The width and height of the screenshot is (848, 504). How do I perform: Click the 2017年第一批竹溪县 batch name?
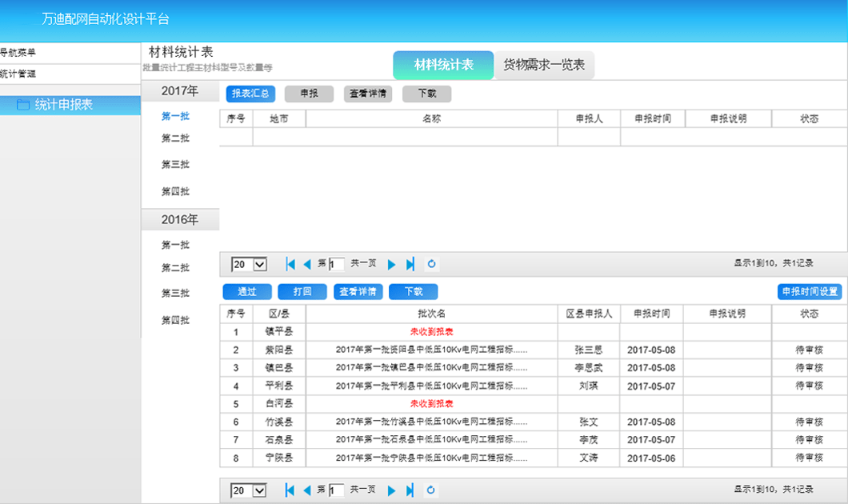(431, 422)
